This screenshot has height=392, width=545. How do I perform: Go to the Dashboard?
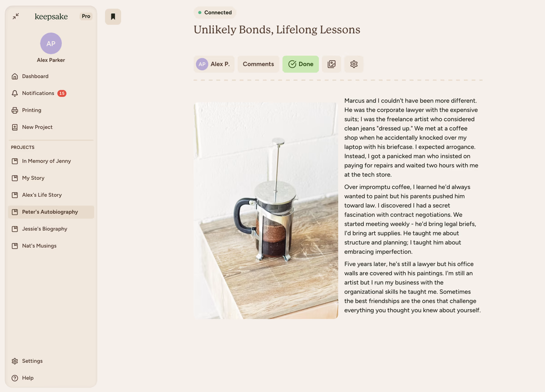pyautogui.click(x=35, y=76)
